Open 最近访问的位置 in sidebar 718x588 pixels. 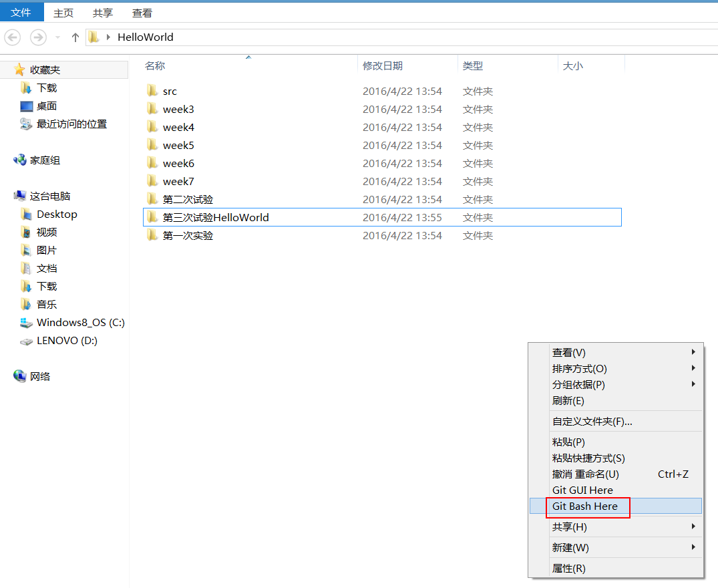[x=71, y=124]
